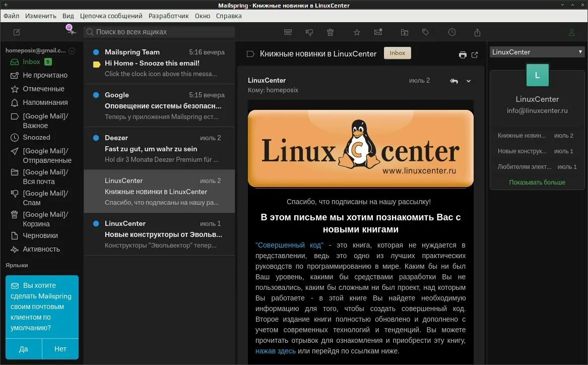Image resolution: width=588 pixels, height=365 pixels.
Task: Select Книжные новинки в LinuxCenter message
Action: [x=160, y=191]
